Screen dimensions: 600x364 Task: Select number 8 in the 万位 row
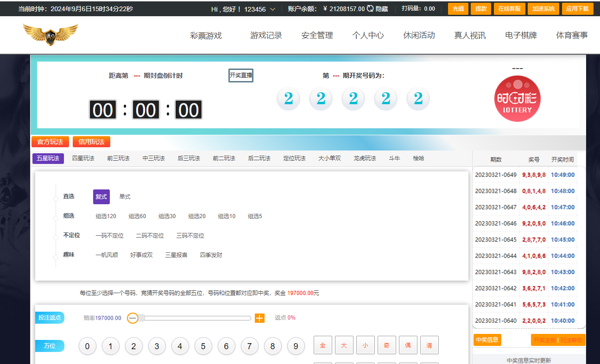(273, 346)
